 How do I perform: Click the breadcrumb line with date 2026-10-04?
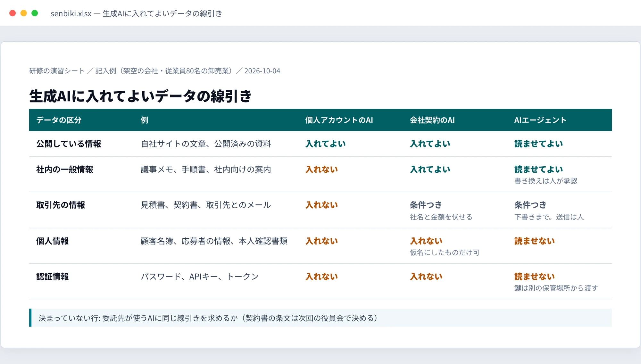click(154, 71)
